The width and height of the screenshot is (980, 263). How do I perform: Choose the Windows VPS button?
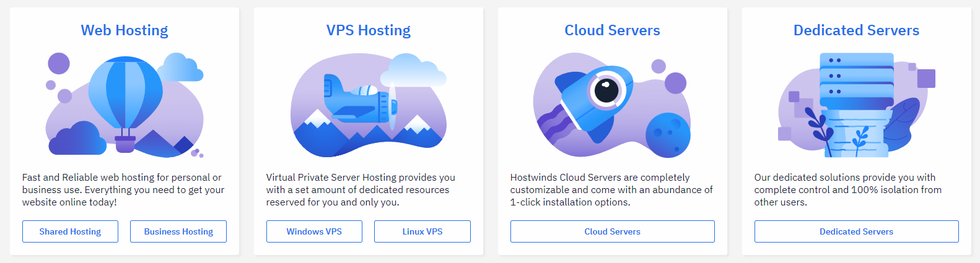click(314, 231)
